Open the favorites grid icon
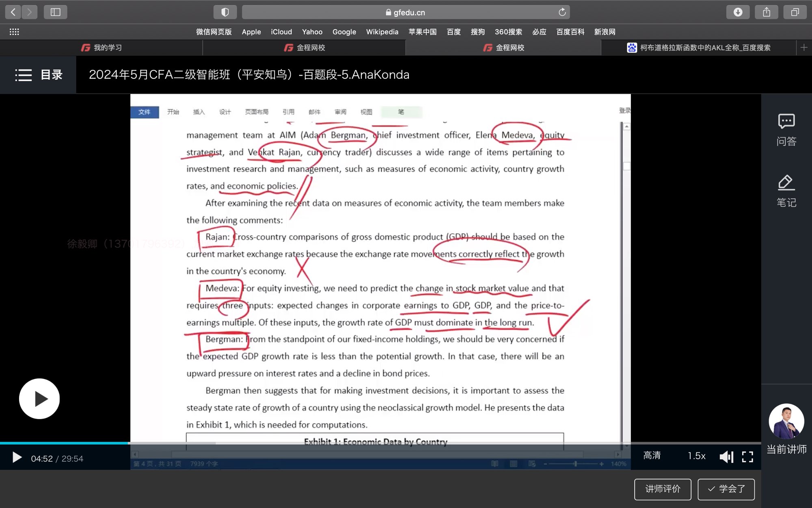This screenshot has height=508, width=812. pos(14,32)
